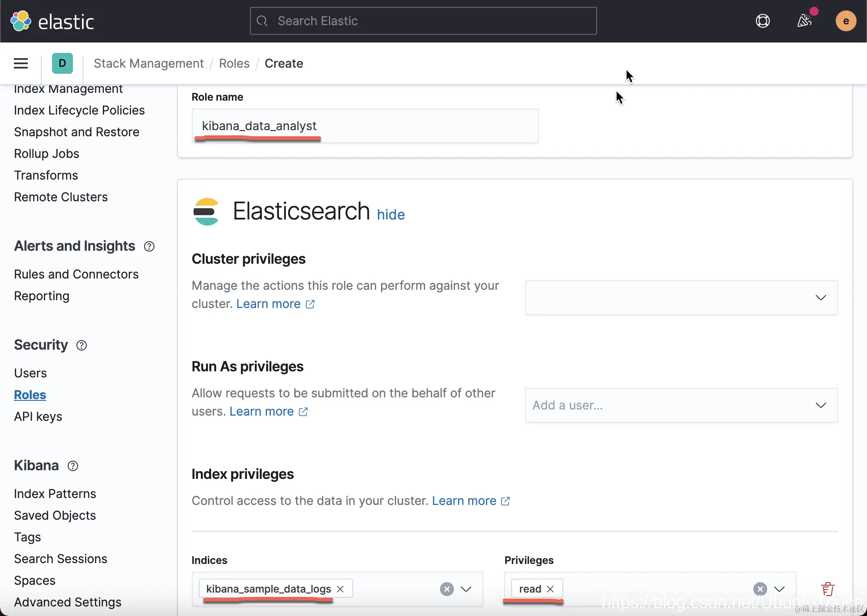Remove the read privilege tag
867x616 pixels.
click(x=550, y=589)
